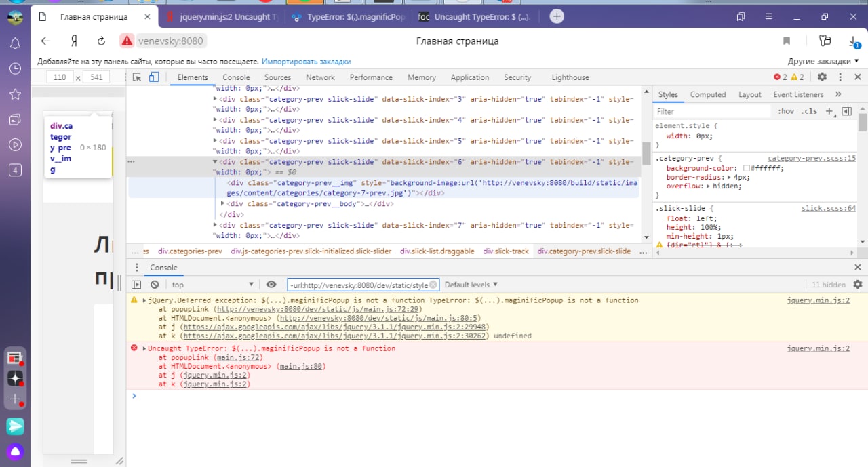
Task: Switch to the Console DevTools tab
Action: (x=236, y=77)
